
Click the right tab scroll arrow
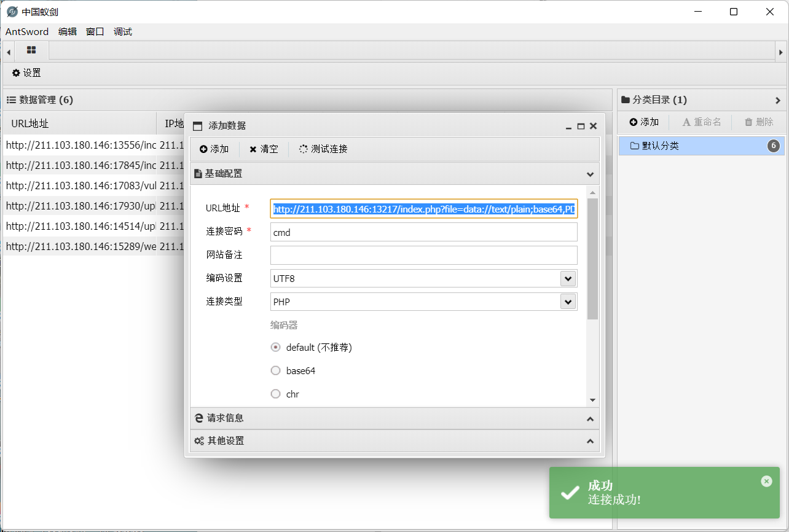pos(781,52)
